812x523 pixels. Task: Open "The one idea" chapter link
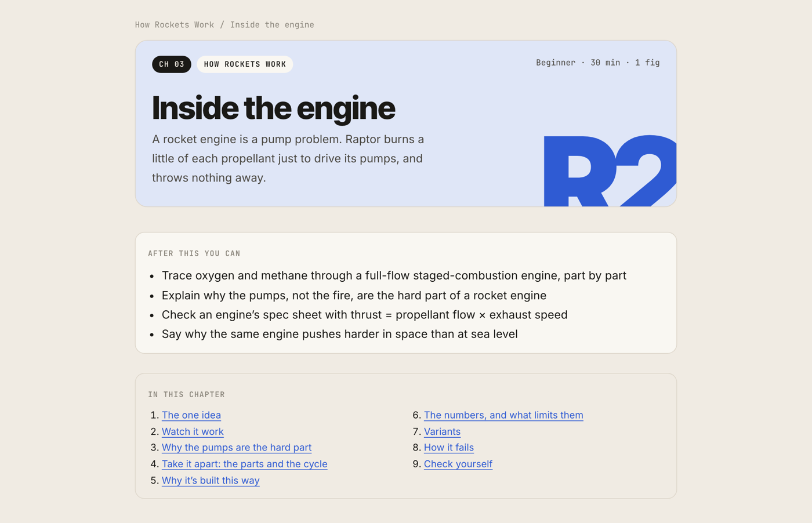coord(191,415)
